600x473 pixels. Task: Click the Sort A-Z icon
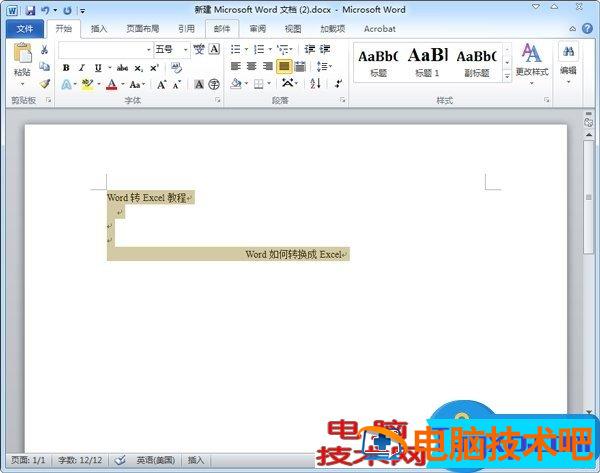click(315, 83)
